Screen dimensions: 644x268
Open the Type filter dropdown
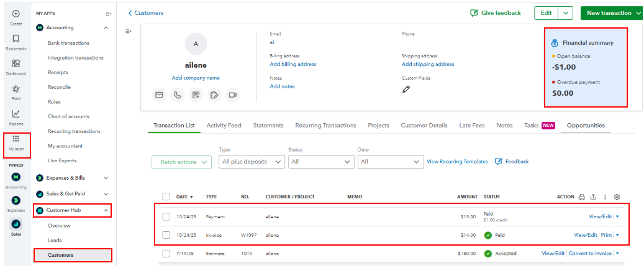click(252, 162)
